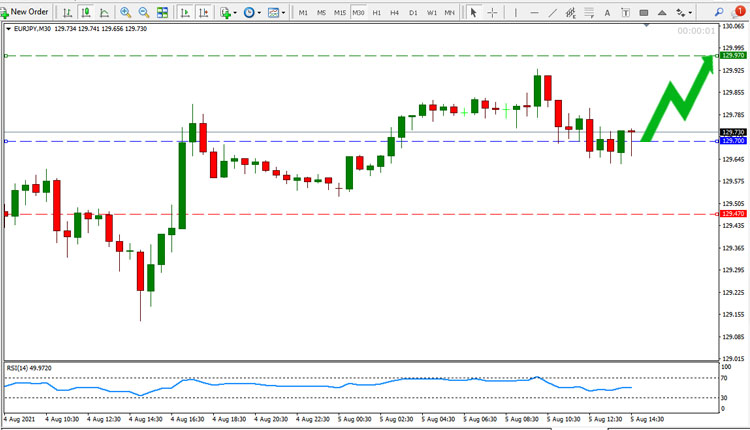Open the notifications chat bubble

739,11
